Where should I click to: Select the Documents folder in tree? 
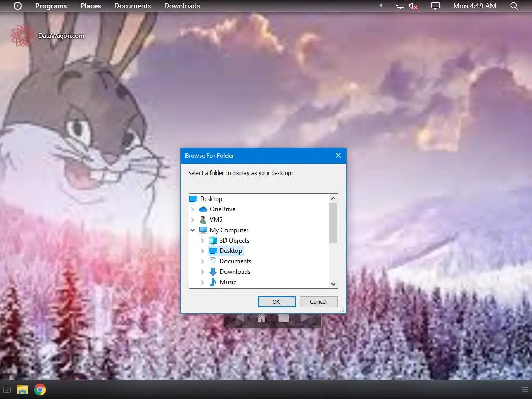pos(235,261)
